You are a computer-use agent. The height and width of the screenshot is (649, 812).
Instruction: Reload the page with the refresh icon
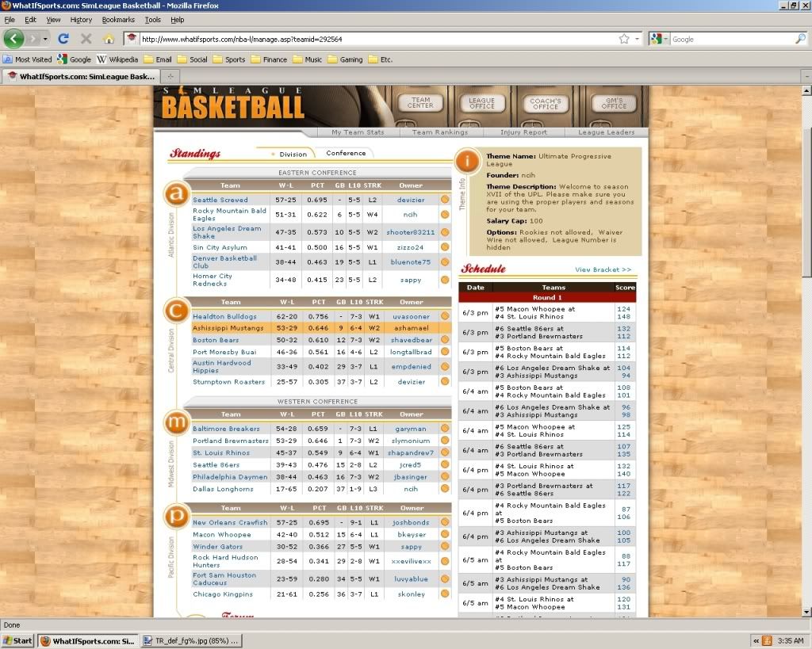point(63,38)
